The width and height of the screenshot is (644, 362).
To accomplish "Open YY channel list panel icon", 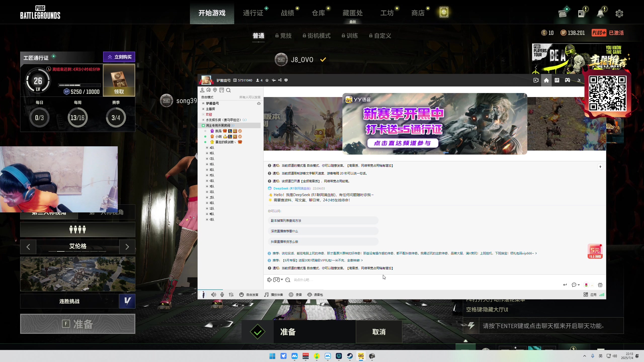I will pos(557,80).
